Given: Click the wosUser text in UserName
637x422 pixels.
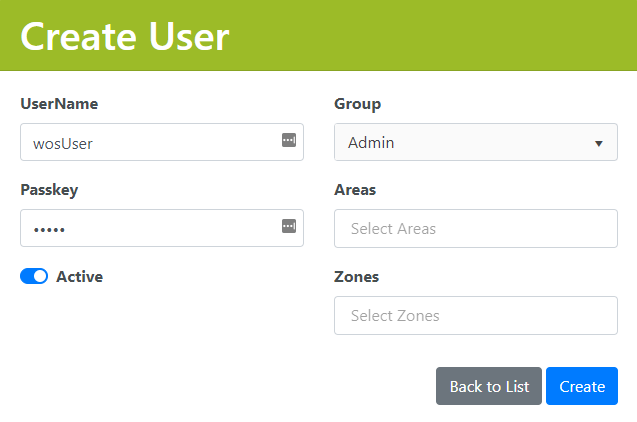Looking at the screenshot, I should [x=63, y=143].
